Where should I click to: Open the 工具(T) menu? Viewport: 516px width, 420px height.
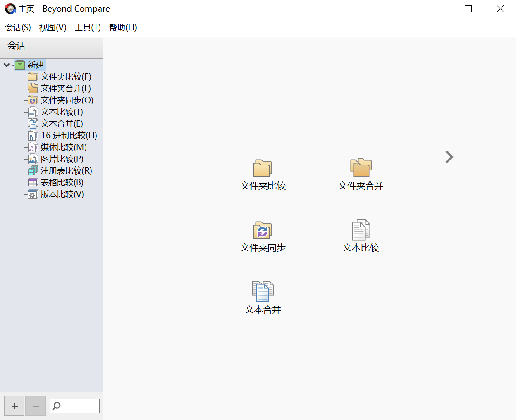(87, 27)
